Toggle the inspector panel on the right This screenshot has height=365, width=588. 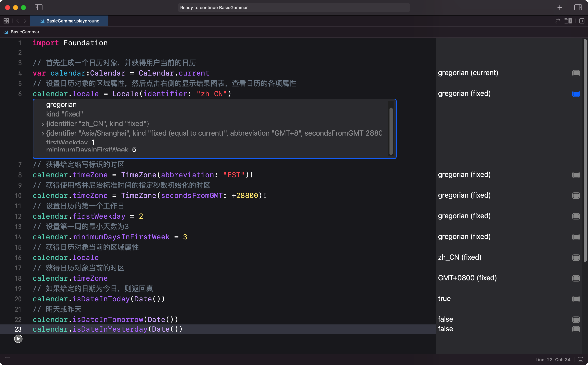point(578,8)
